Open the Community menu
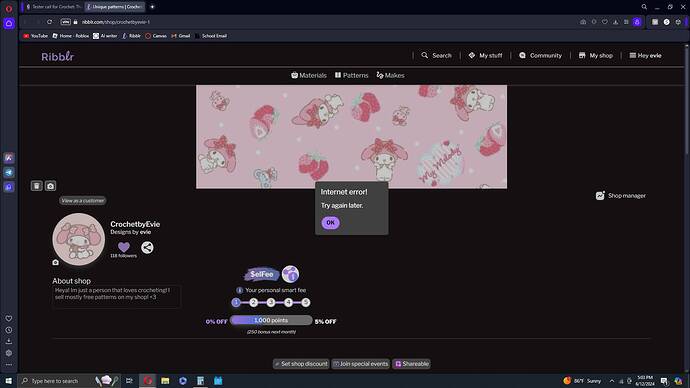The height and width of the screenshot is (388, 690). (540, 55)
